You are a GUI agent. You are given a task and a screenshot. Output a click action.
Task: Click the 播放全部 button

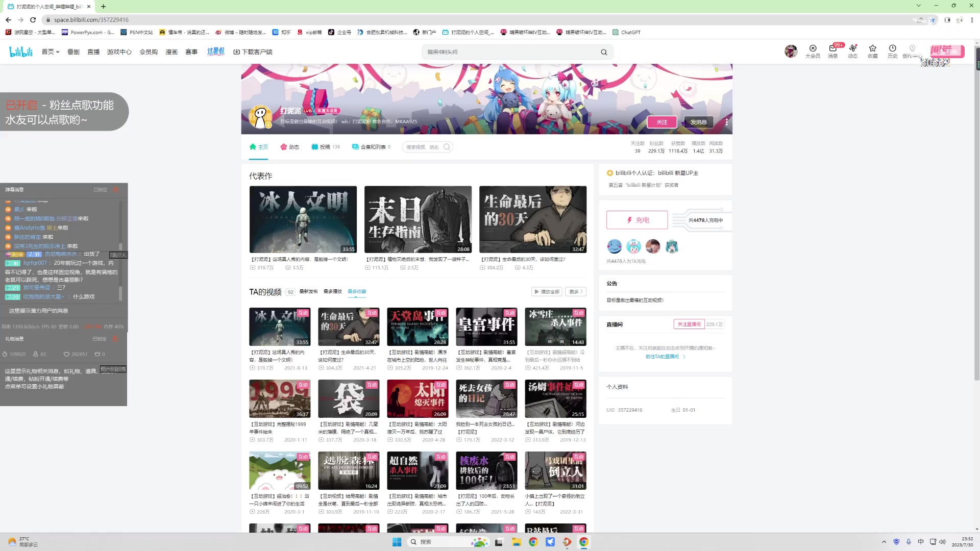tap(547, 292)
